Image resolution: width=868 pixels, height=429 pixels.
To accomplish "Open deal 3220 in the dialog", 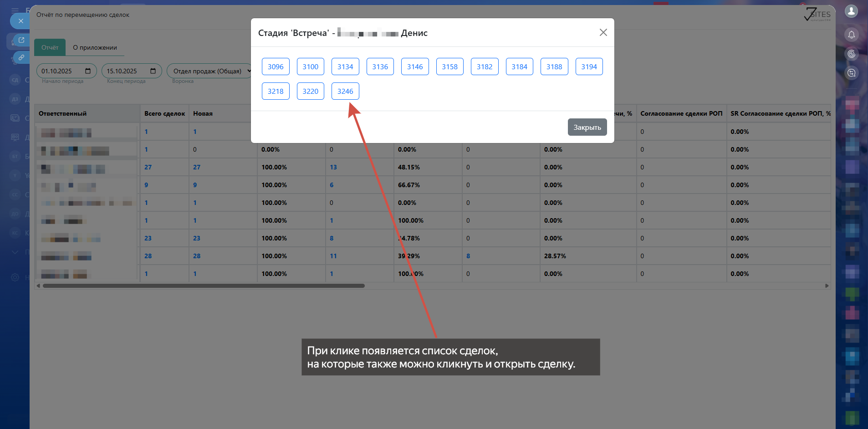I will (311, 91).
